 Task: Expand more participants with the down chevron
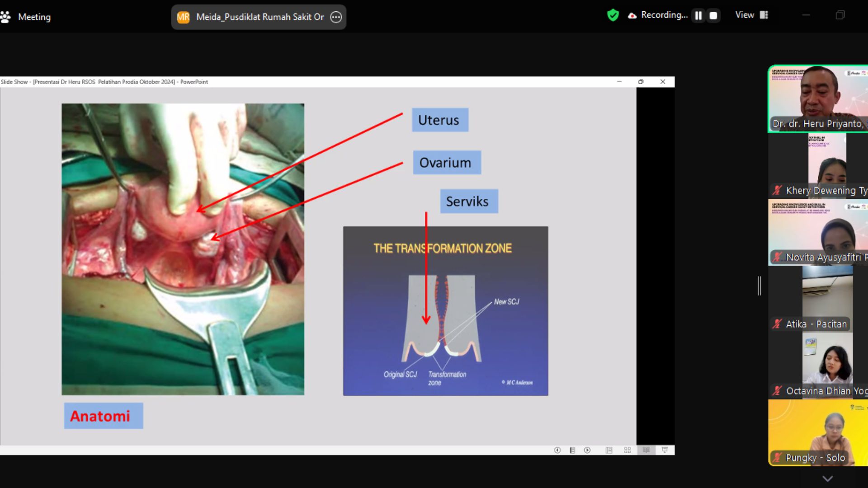pos(827,479)
